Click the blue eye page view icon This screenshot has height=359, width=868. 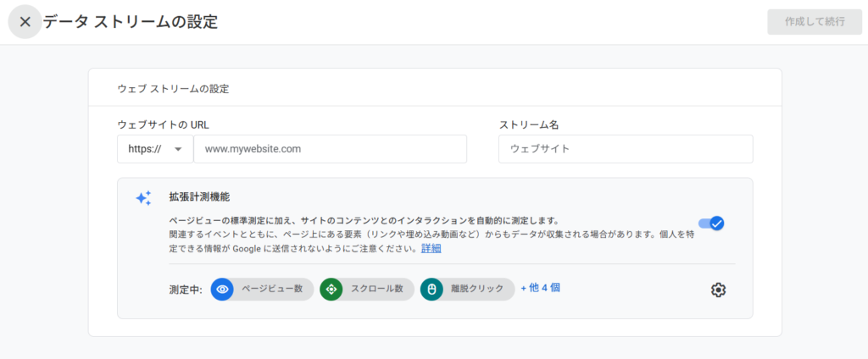pos(222,289)
